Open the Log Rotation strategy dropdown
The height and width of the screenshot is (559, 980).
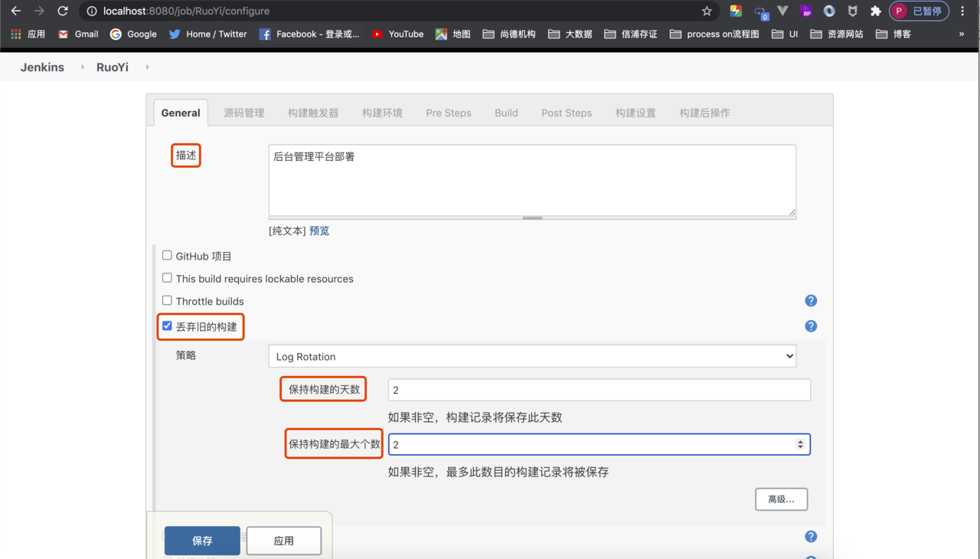(x=532, y=356)
